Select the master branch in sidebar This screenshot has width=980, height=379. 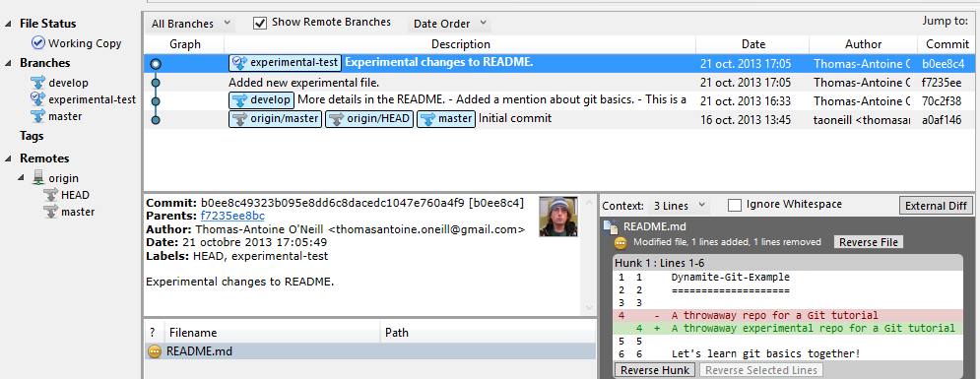point(65,115)
